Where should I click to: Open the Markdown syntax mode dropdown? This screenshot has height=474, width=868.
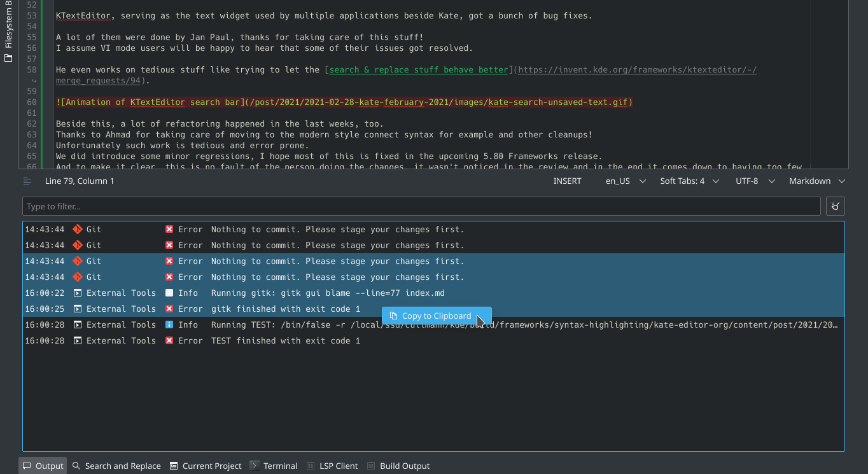click(x=817, y=181)
